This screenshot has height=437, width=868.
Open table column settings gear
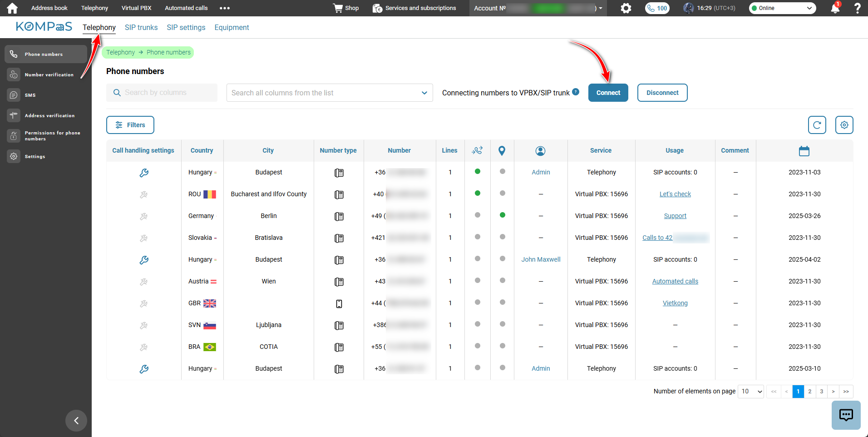click(844, 125)
